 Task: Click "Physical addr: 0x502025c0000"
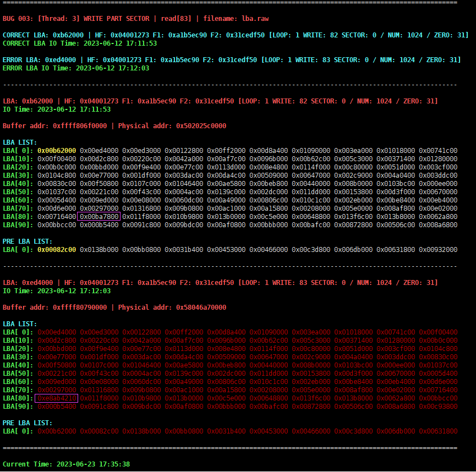pyautogui.click(x=172, y=125)
